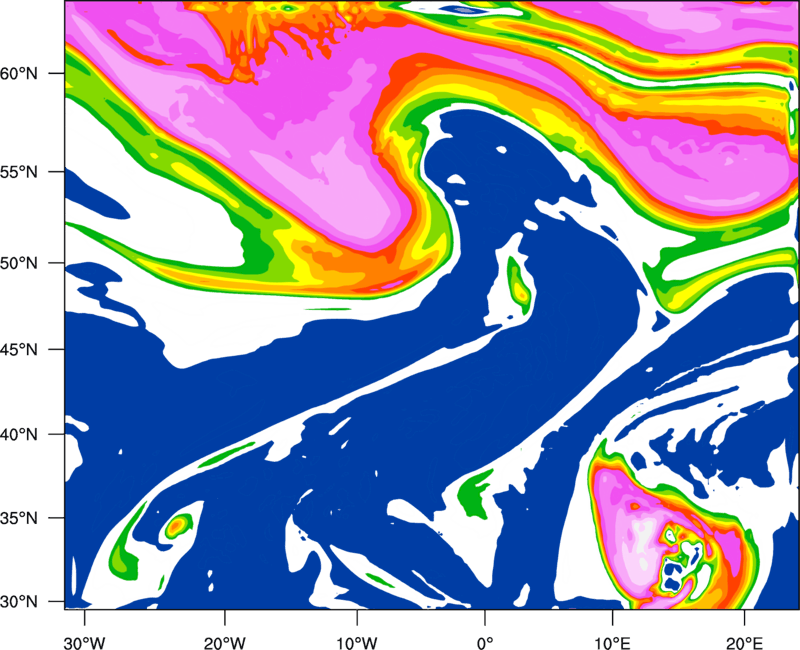Viewport: 800px width, 650px height.
Task: Click the 30°N latitude label
Action: 19,602
